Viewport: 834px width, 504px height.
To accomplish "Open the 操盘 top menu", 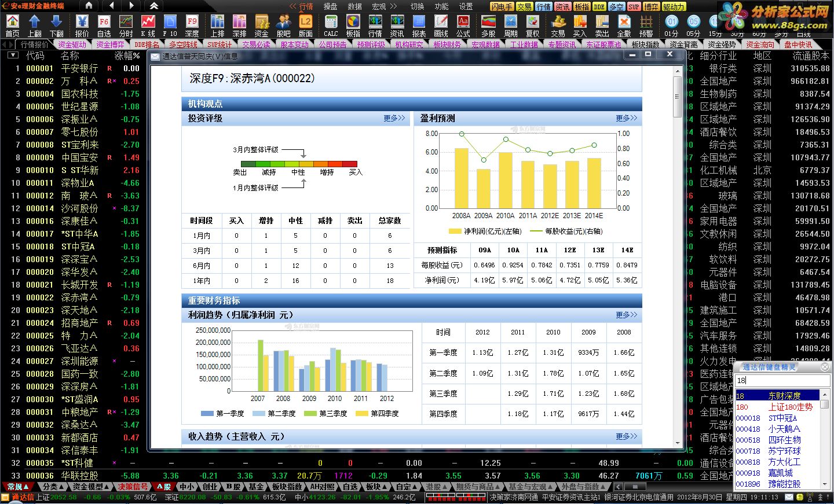I will coord(330,6).
